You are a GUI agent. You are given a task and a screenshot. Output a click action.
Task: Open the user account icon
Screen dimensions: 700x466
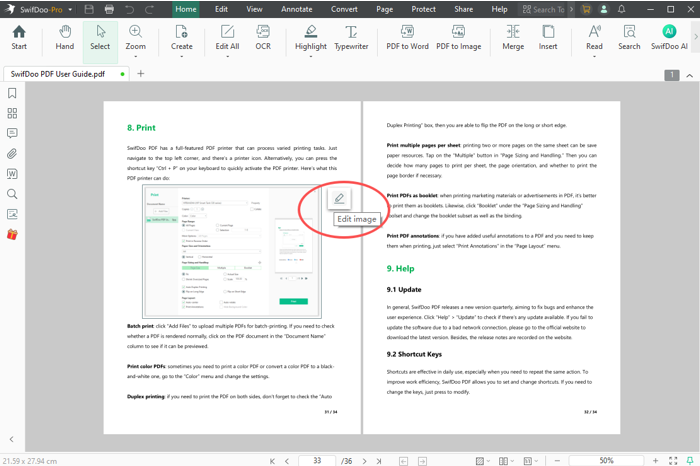pyautogui.click(x=604, y=9)
